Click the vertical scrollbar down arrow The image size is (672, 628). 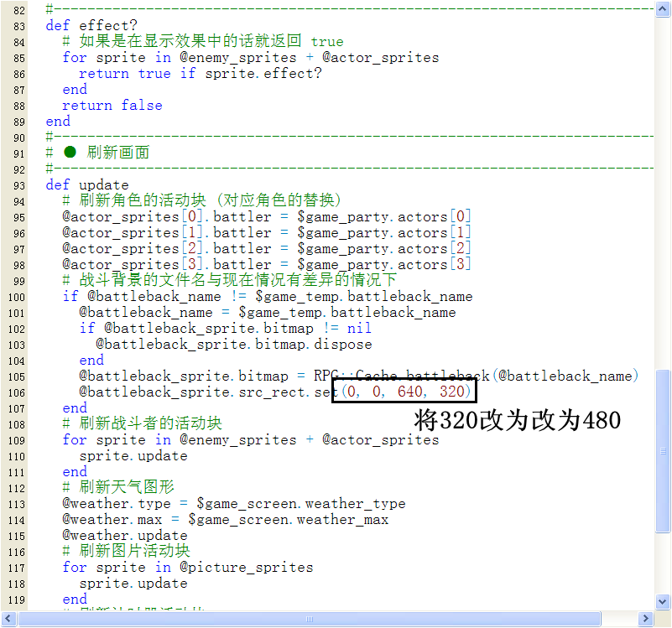663,601
